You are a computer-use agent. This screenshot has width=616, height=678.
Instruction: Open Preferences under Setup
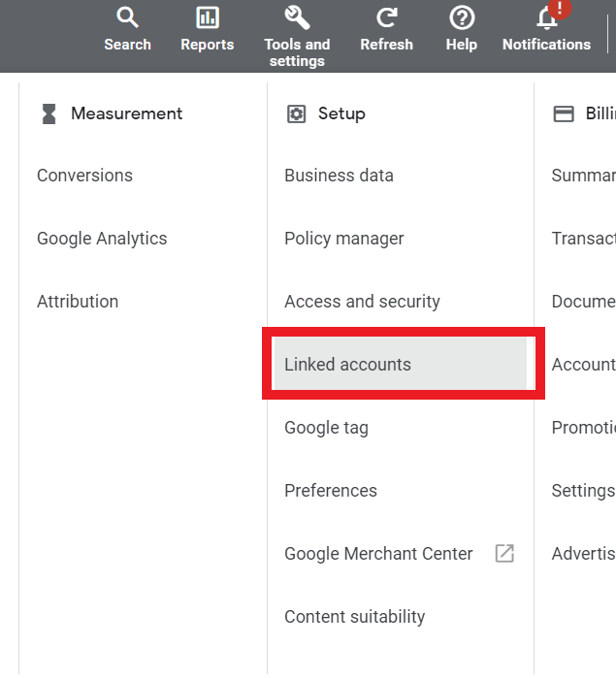331,491
